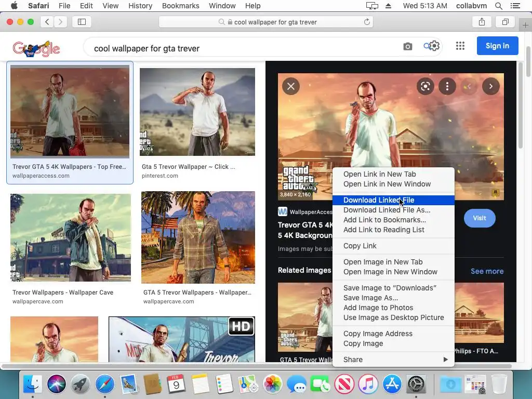Click the Google doodle logo
Viewport: 532px width, 399px height.
[36, 49]
